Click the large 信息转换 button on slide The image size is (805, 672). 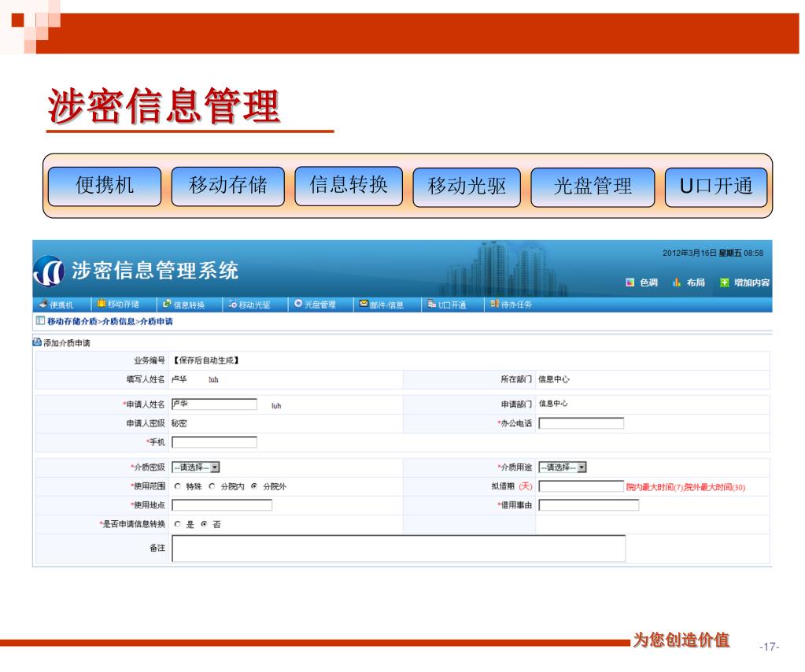click(x=349, y=186)
